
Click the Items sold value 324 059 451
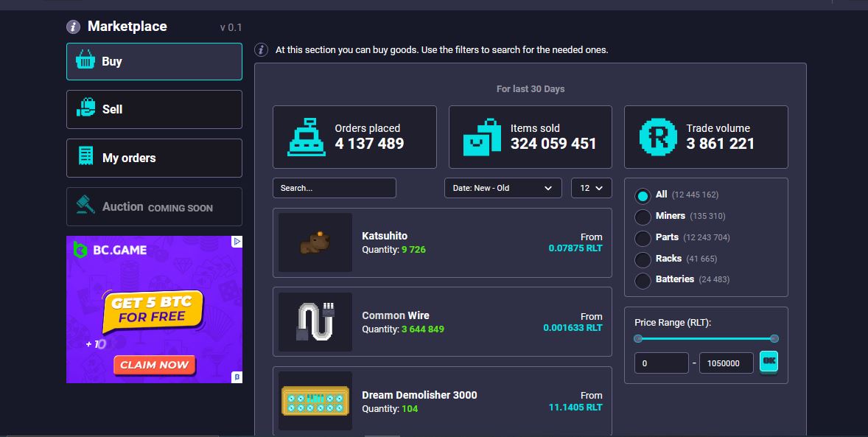click(553, 144)
